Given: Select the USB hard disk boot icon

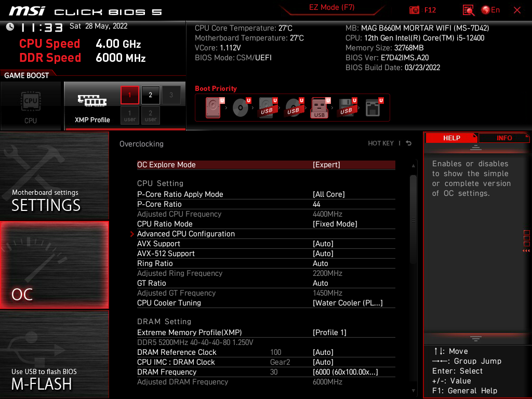Looking at the screenshot, I should click(268, 107).
